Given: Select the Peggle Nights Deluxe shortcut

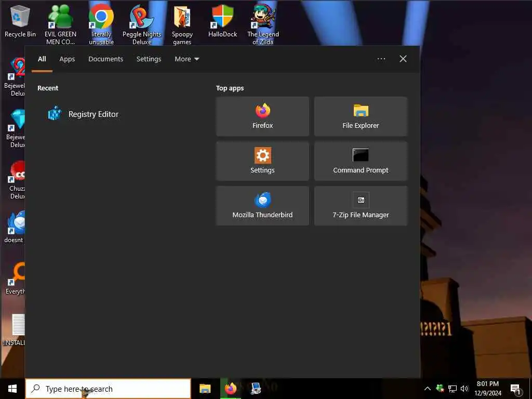Looking at the screenshot, I should coord(142,24).
